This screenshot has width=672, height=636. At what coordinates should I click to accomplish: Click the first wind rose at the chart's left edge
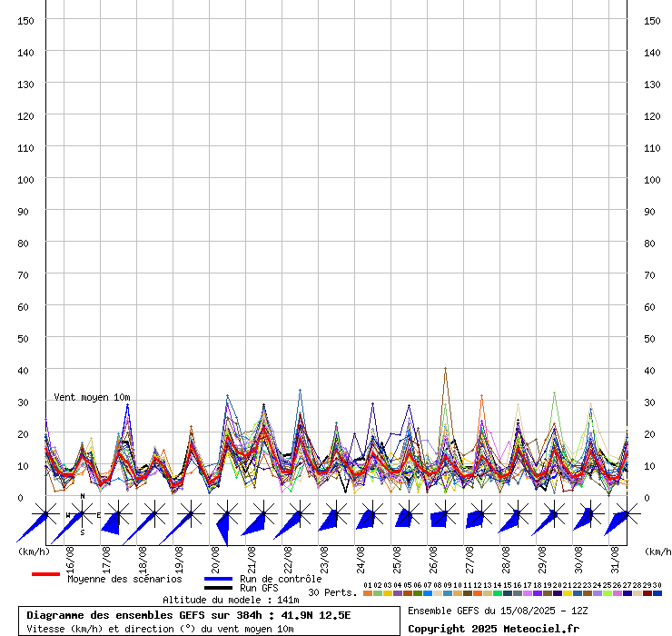click(45, 514)
